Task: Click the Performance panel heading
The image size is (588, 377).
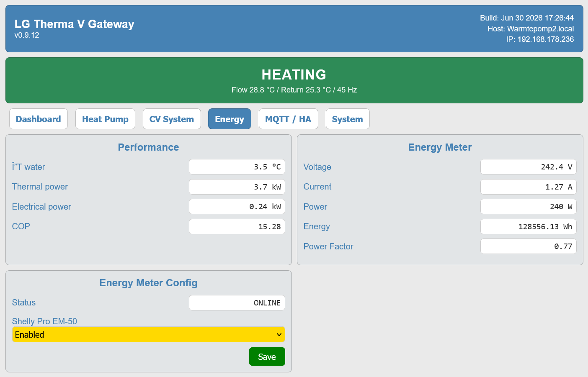Action: click(149, 147)
